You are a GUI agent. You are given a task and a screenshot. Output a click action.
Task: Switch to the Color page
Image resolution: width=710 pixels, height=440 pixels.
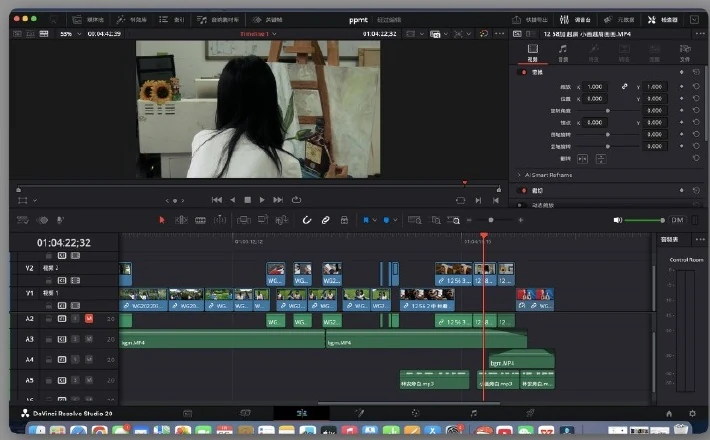pos(415,413)
